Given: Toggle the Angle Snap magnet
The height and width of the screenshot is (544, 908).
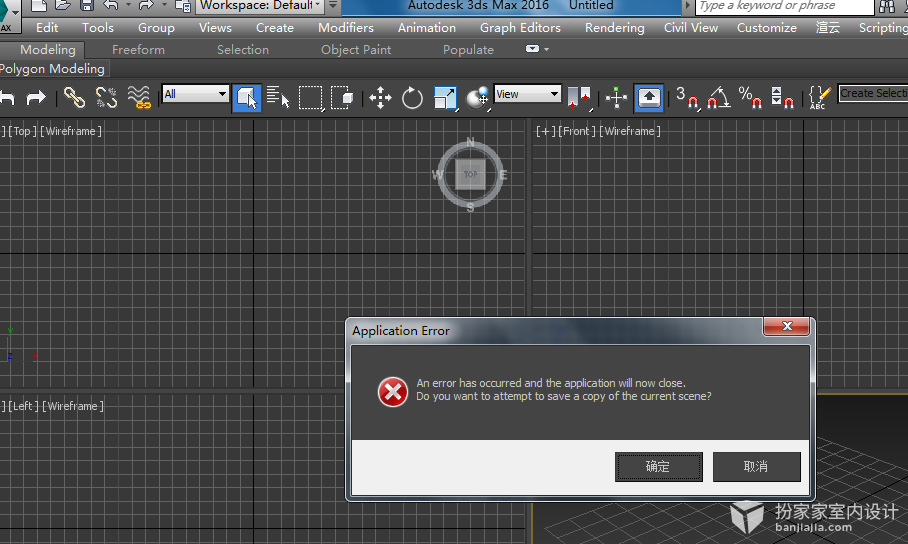Looking at the screenshot, I should pyautogui.click(x=719, y=97).
